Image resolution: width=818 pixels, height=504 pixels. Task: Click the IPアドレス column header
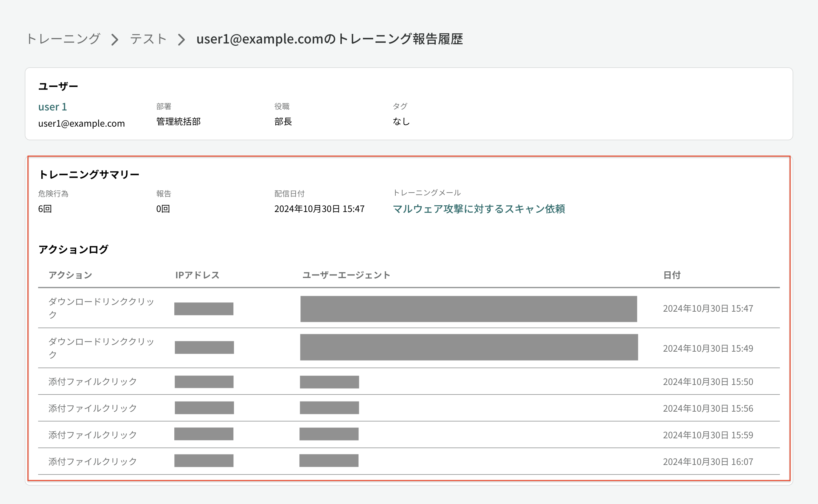[197, 275]
